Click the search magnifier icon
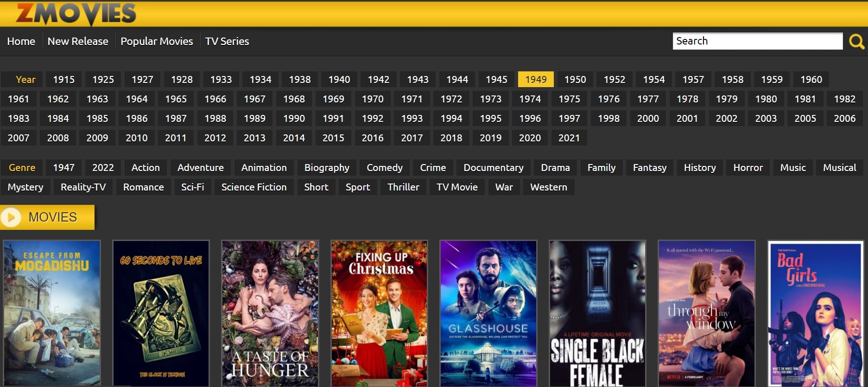Viewport: 868px width, 387px height. tap(856, 42)
